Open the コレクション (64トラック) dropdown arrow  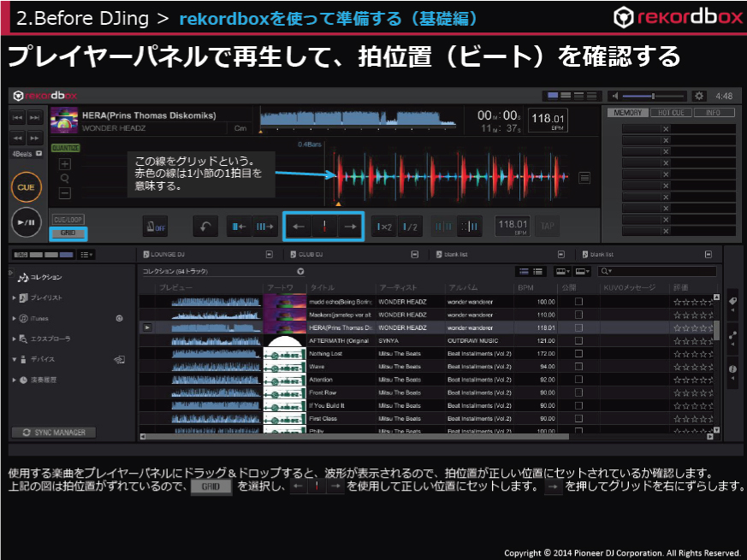(x=300, y=271)
